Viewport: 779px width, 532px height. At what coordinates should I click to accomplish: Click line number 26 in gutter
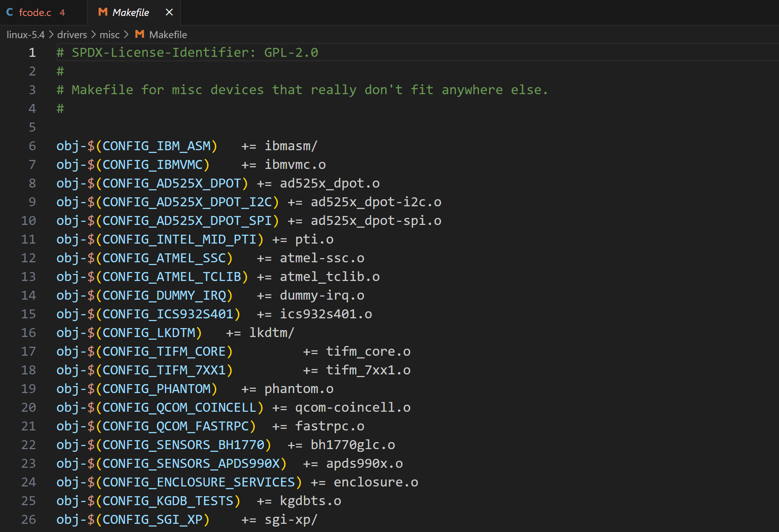tap(28, 520)
